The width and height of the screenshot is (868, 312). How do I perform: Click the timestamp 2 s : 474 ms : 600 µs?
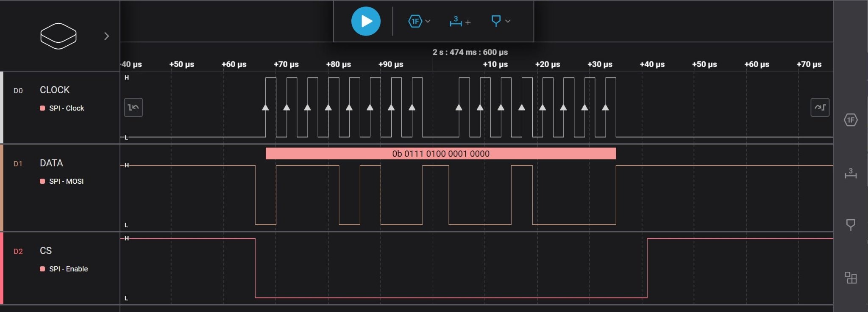pos(470,52)
